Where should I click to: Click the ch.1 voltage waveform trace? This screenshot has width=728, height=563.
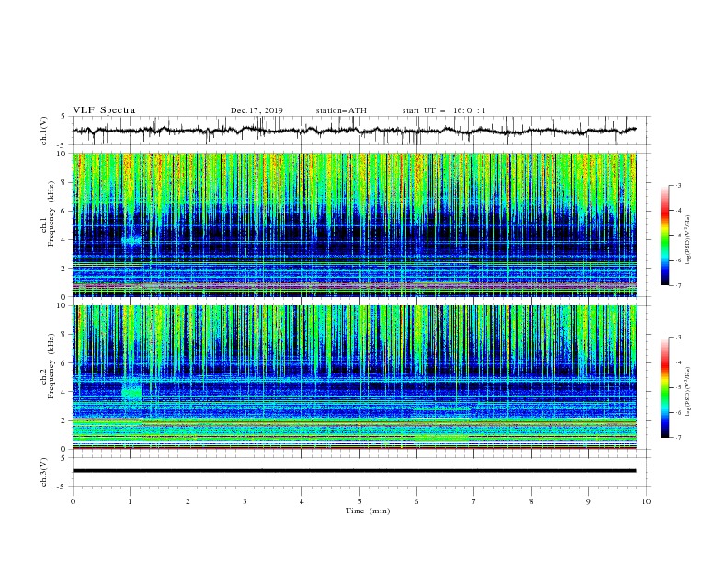tap(354, 131)
